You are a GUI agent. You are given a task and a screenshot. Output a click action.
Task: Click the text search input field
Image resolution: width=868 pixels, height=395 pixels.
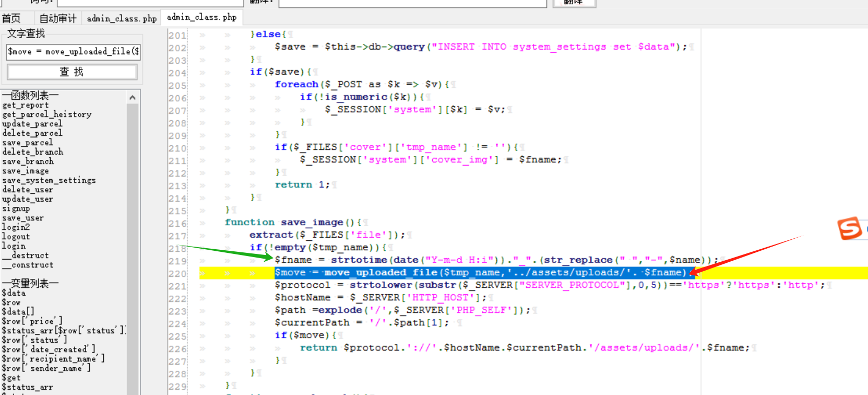[x=73, y=51]
